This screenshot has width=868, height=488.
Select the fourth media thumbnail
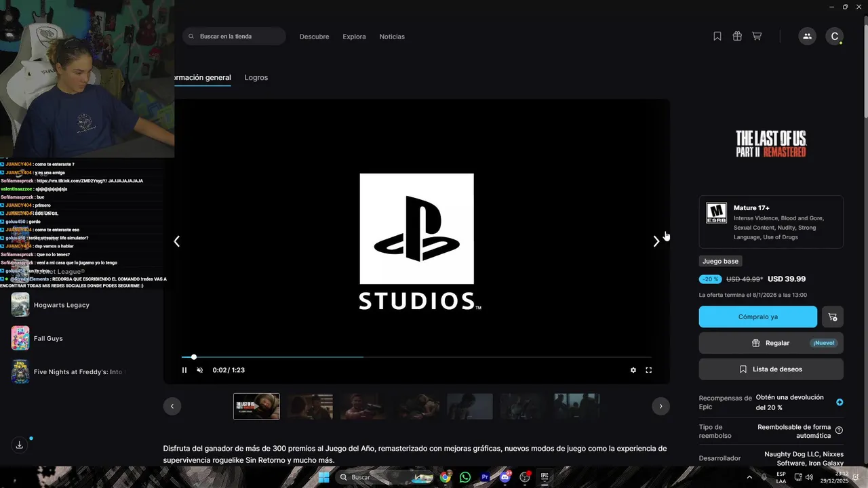click(416, 407)
